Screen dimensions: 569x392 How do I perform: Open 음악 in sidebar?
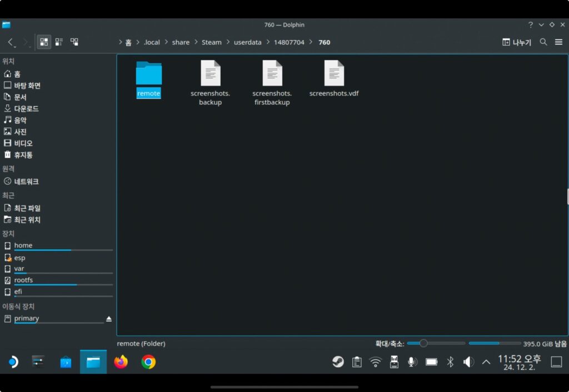[58, 120]
